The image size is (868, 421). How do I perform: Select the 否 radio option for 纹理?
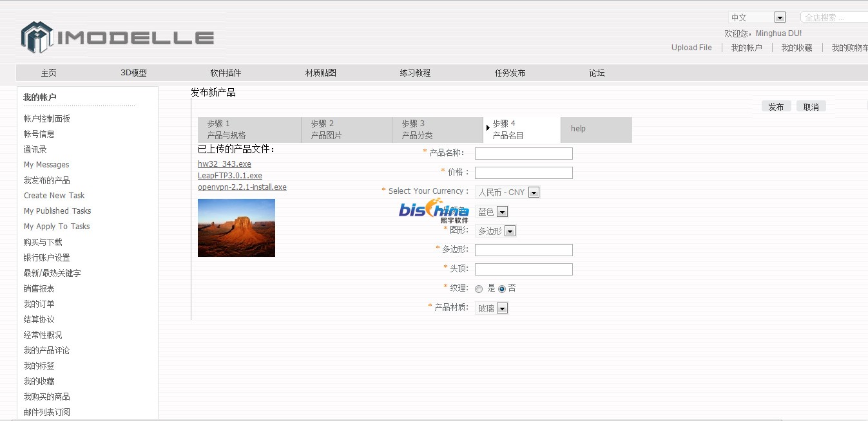pyautogui.click(x=502, y=289)
